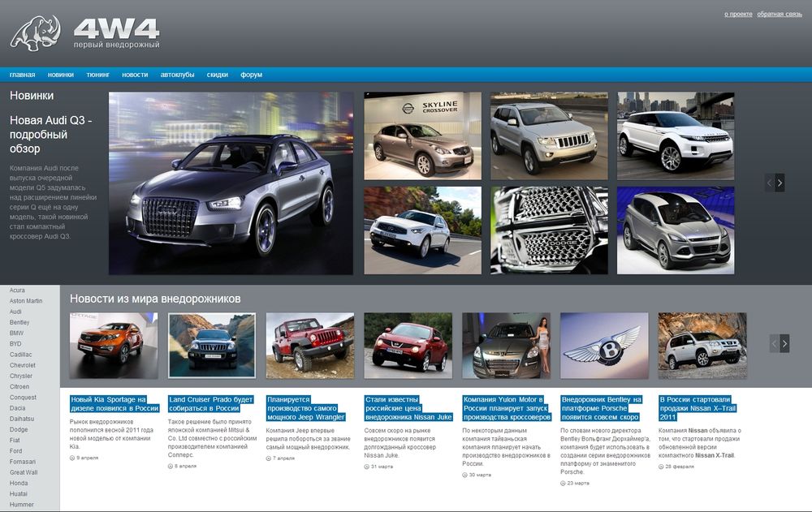
Task: Open the Dodge chrome grille thumbnail
Action: click(549, 230)
